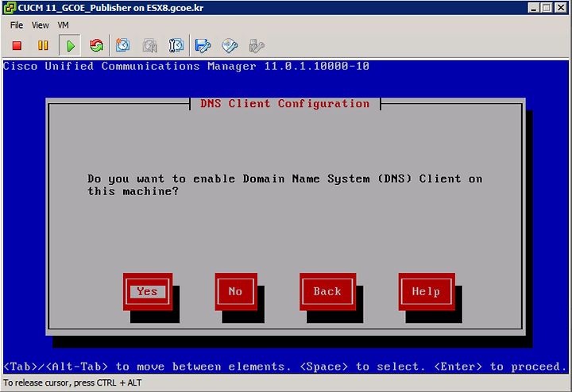Screen dimensions: 572x392
Task: Click the Tab/Alt-Tab navigation hint line
Action: tap(285, 367)
